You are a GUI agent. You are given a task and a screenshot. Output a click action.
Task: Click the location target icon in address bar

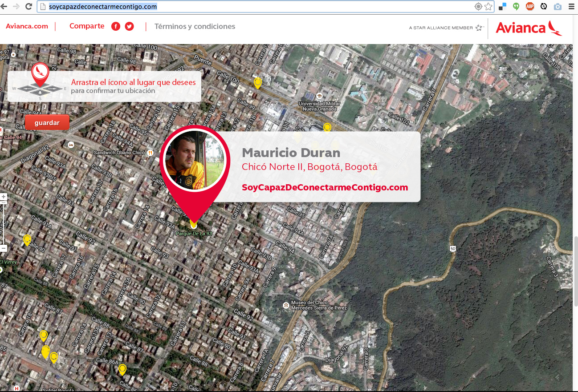478,6
